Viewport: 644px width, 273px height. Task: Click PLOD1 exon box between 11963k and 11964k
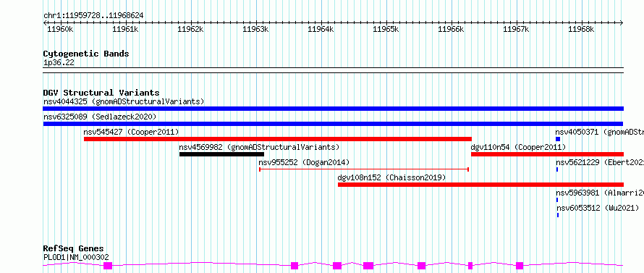pyautogui.click(x=295, y=266)
